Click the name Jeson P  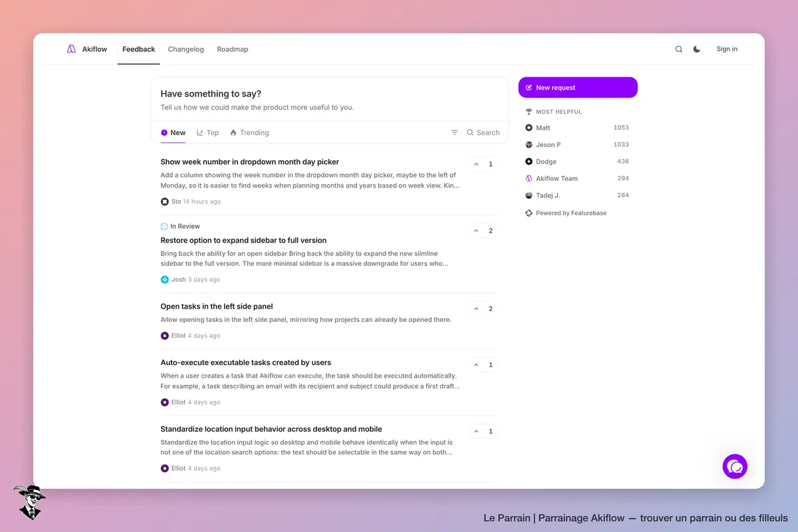coord(549,144)
